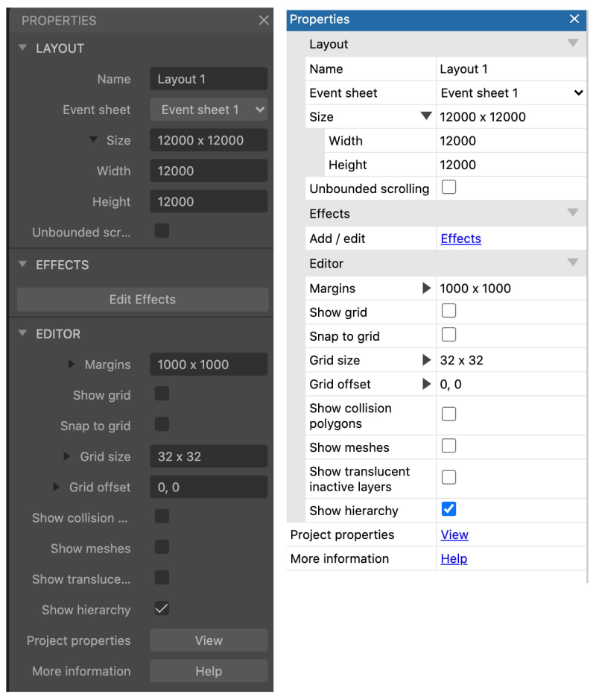The height and width of the screenshot is (700, 596).
Task: Toggle Show collision checkbox in dark panel
Action: coord(162,517)
